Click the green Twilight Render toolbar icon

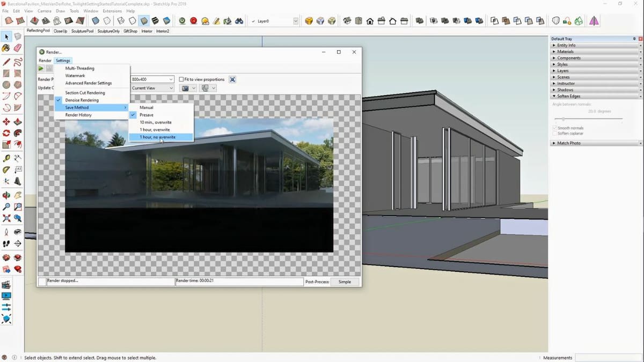click(x=182, y=21)
